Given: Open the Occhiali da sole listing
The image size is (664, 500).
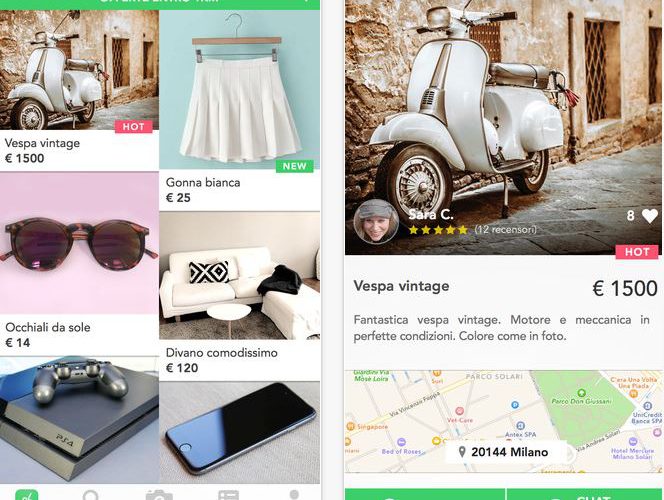Looking at the screenshot, I should point(79,243).
